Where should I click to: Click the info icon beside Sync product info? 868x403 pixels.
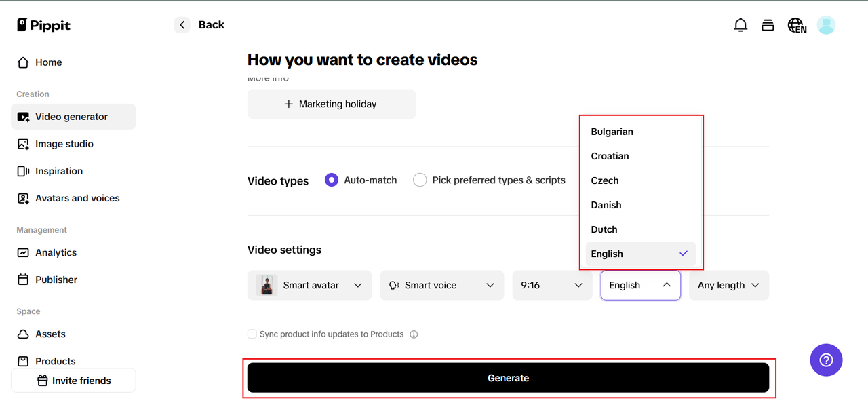(x=414, y=334)
